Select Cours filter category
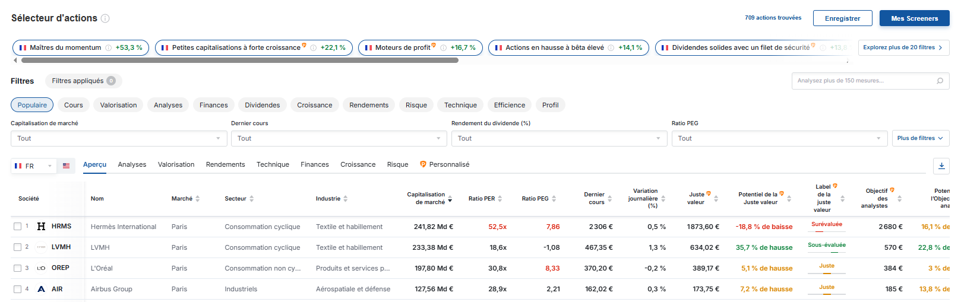Image resolution: width=980 pixels, height=302 pixels. pos(74,105)
